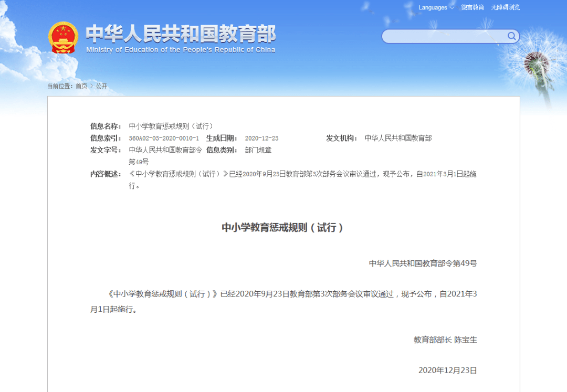Click the national emblem logo
The width and height of the screenshot is (567, 392).
tap(63, 37)
